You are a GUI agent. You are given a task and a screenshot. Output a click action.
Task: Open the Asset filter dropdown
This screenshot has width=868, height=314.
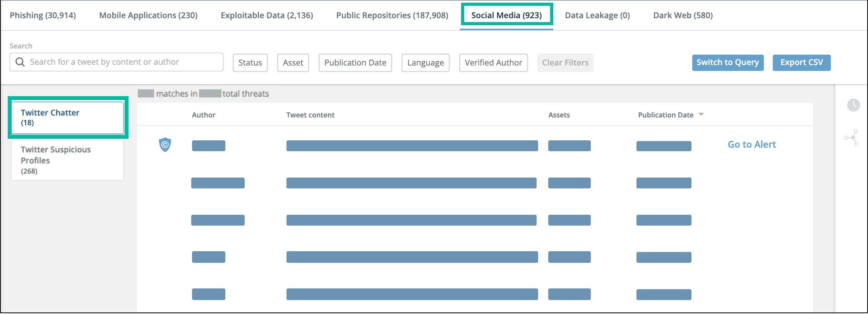click(293, 63)
